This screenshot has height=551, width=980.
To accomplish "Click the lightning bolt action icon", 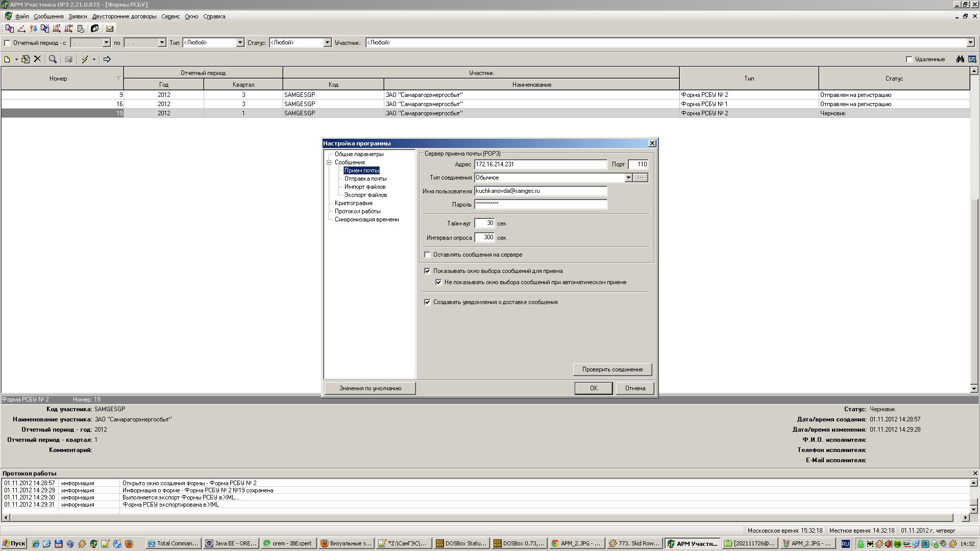I will [85, 59].
